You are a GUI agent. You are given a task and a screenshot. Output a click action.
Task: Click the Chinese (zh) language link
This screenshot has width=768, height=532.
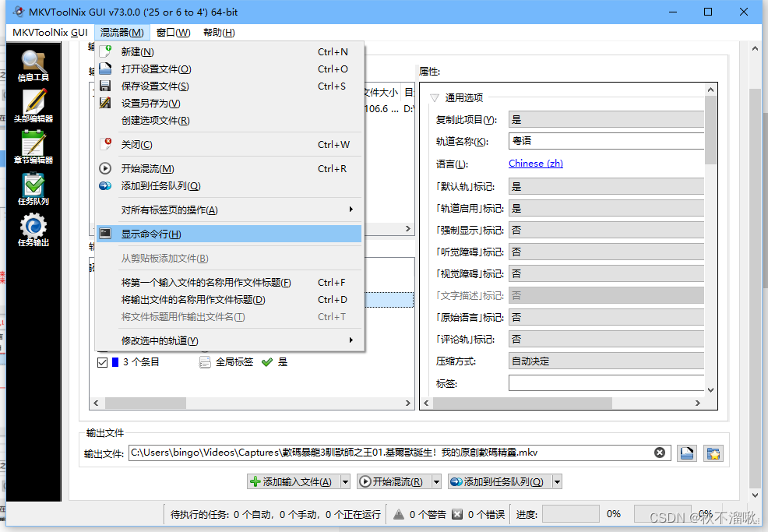pos(535,163)
